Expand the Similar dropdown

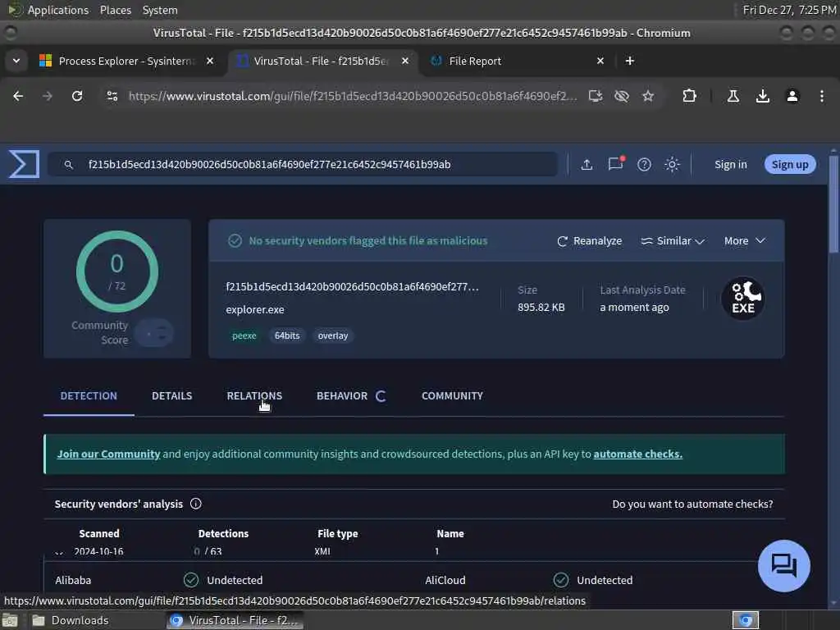click(x=673, y=241)
